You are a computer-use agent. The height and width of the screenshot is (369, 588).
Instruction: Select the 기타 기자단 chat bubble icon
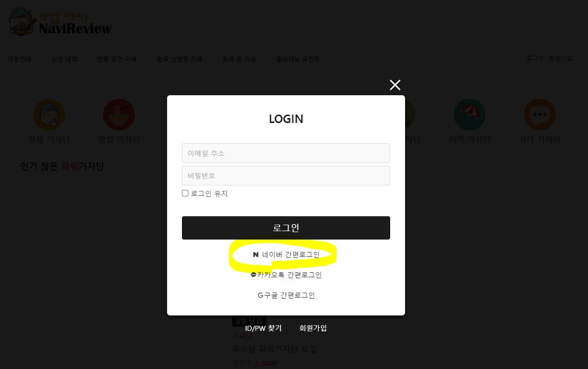[539, 115]
